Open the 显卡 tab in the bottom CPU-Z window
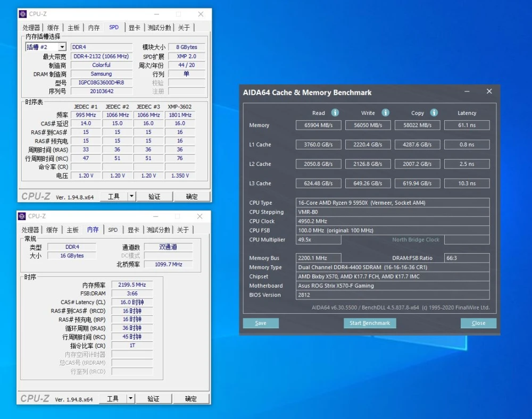Viewport: 532px width, 419px height. point(134,230)
